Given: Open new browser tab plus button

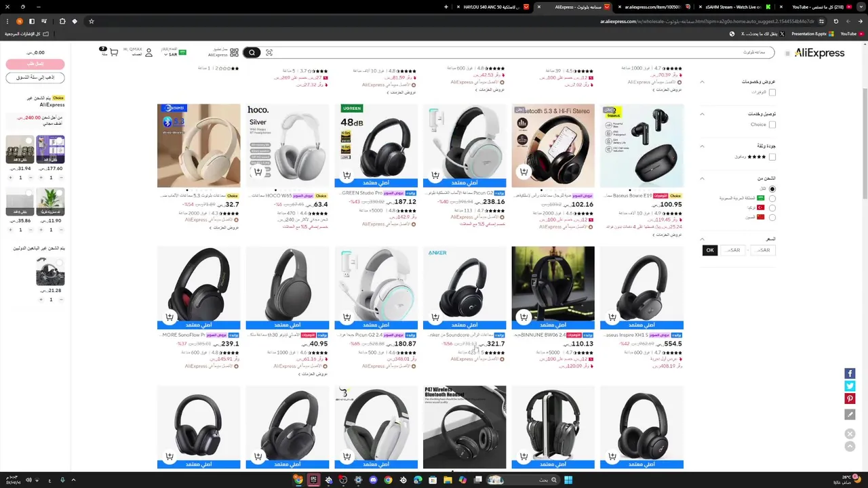Looking at the screenshot, I should (446, 7).
